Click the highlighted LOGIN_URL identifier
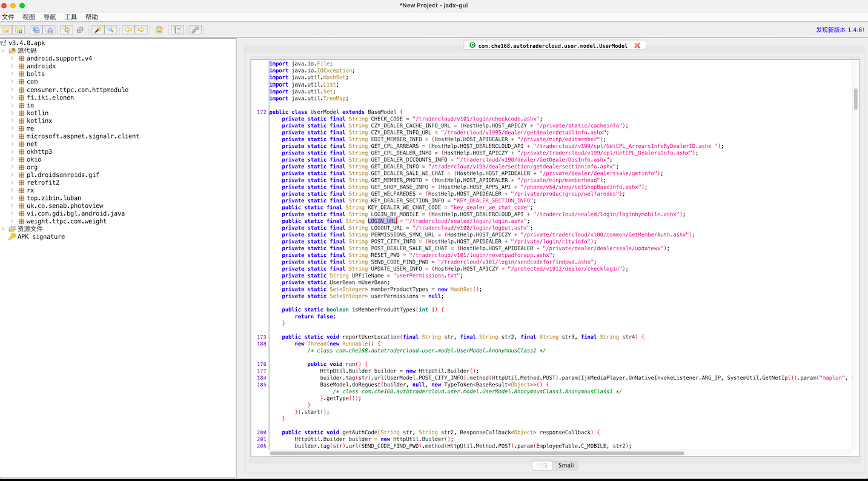 click(x=382, y=221)
